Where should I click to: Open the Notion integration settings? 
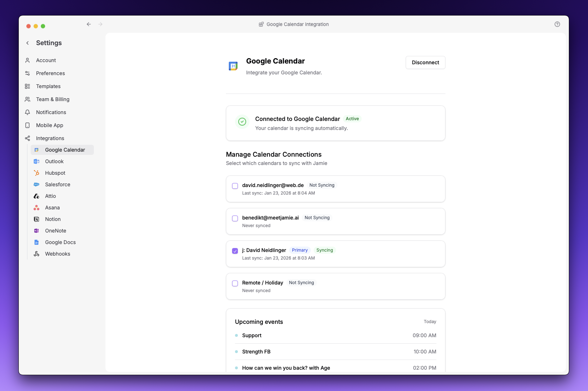53,219
